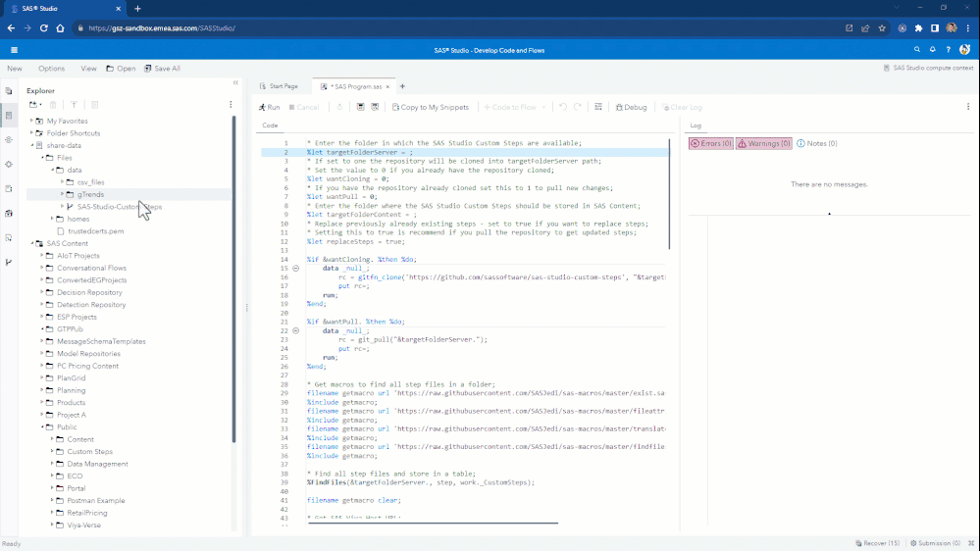This screenshot has height=551, width=980.
Task: Open notifications bell in header
Action: point(932,49)
